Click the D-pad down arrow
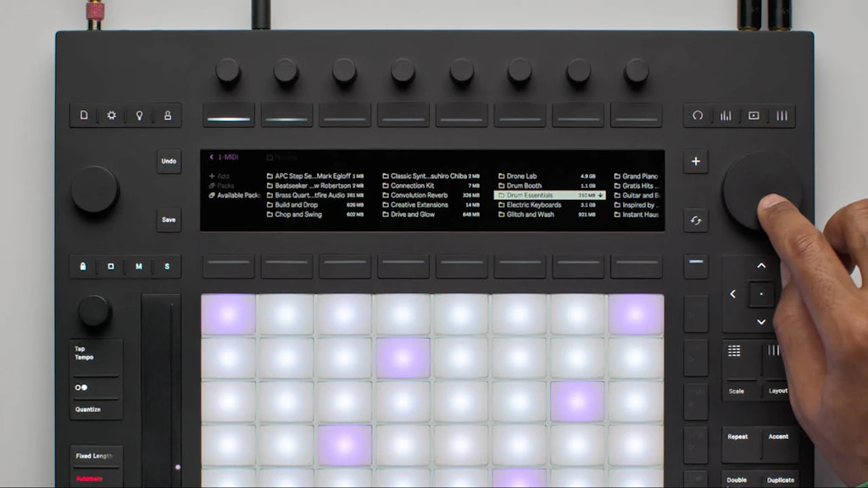Image resolution: width=868 pixels, height=488 pixels. point(761,321)
